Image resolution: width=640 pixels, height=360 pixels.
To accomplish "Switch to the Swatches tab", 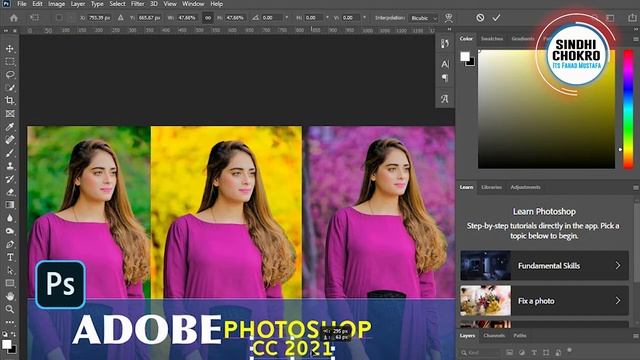I will click(492, 39).
